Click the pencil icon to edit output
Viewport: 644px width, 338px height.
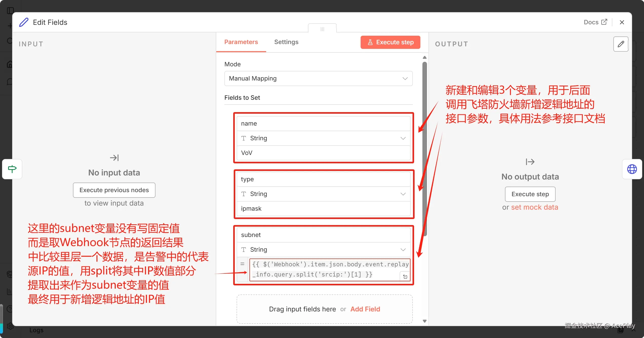pyautogui.click(x=621, y=44)
